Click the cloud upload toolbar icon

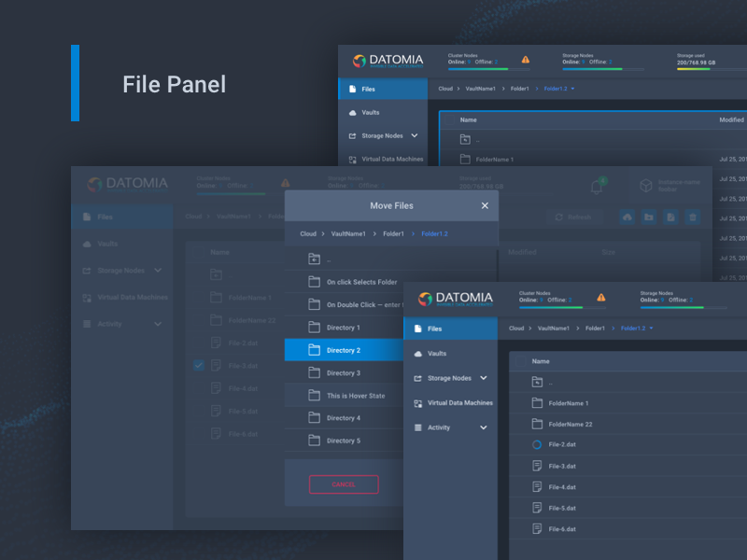click(627, 217)
